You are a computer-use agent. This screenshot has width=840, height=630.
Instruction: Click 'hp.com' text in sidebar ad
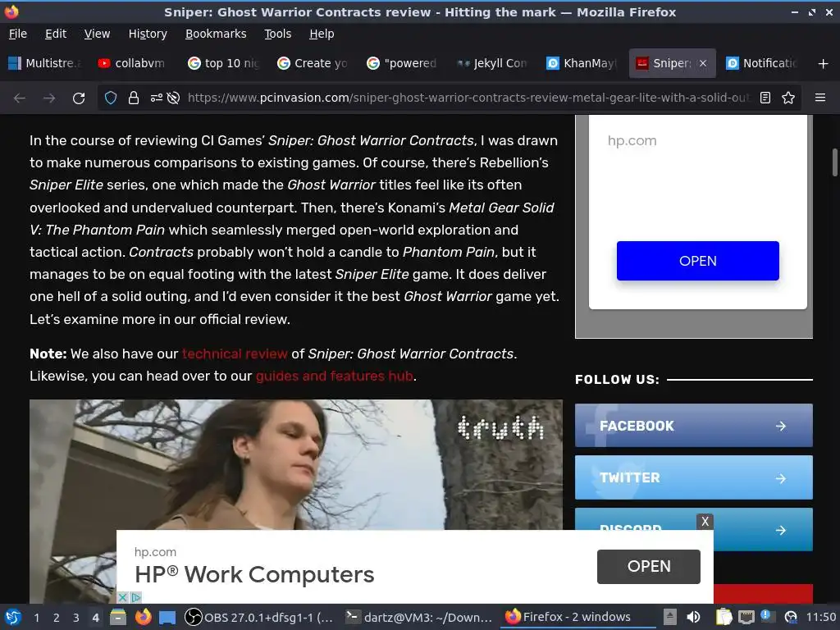632,140
